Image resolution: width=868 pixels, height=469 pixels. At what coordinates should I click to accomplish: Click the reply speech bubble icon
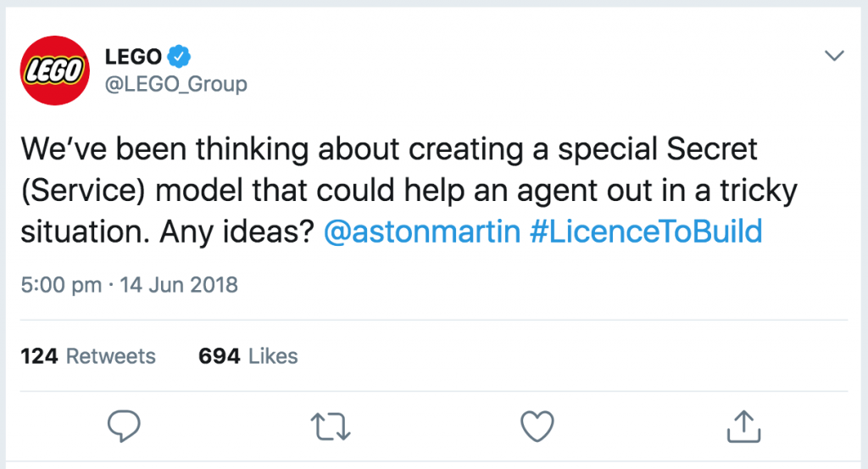[x=124, y=426]
